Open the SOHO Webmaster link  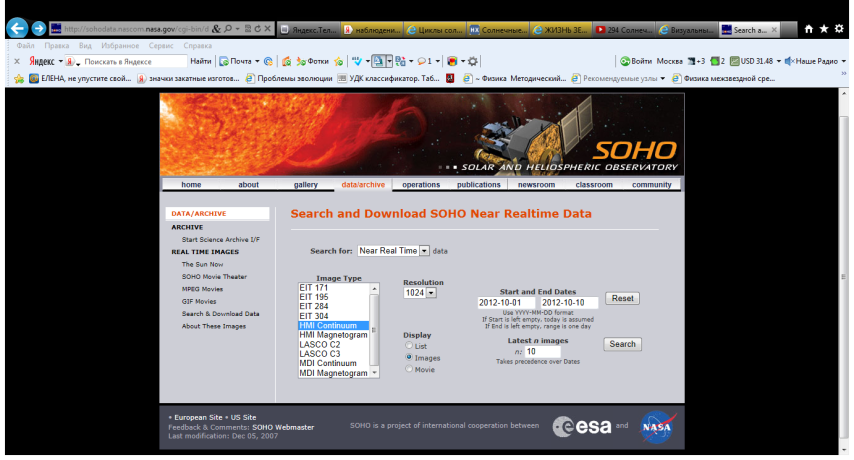(283, 427)
